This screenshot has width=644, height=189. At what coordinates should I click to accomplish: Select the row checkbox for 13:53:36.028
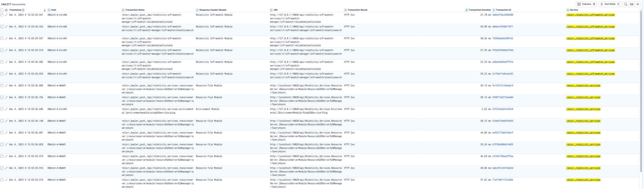click(x=2, y=145)
